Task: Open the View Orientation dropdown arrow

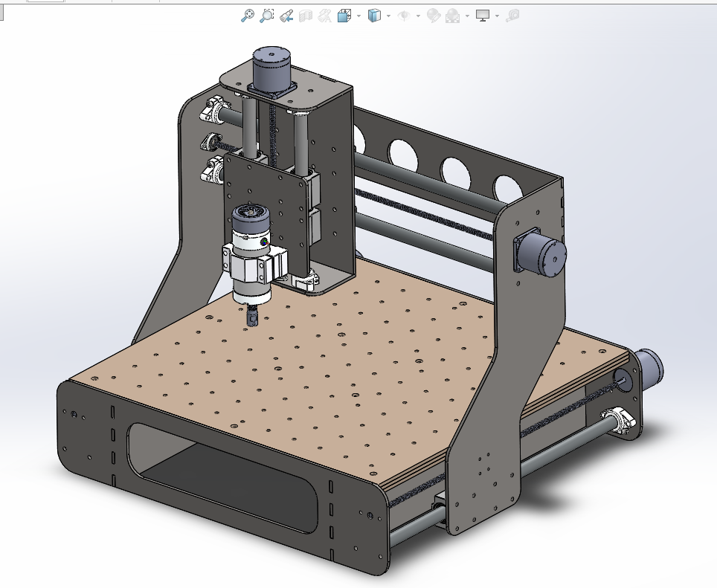Action: click(x=358, y=16)
